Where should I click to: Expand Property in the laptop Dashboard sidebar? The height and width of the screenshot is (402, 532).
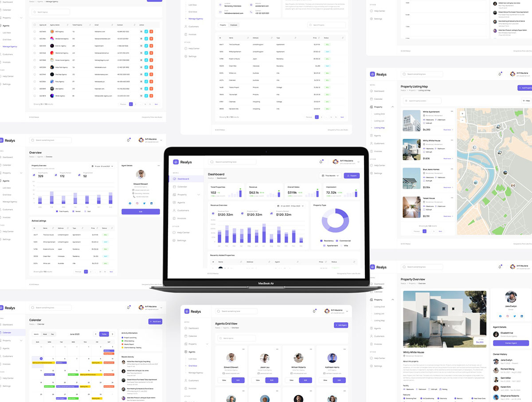[x=198, y=195]
